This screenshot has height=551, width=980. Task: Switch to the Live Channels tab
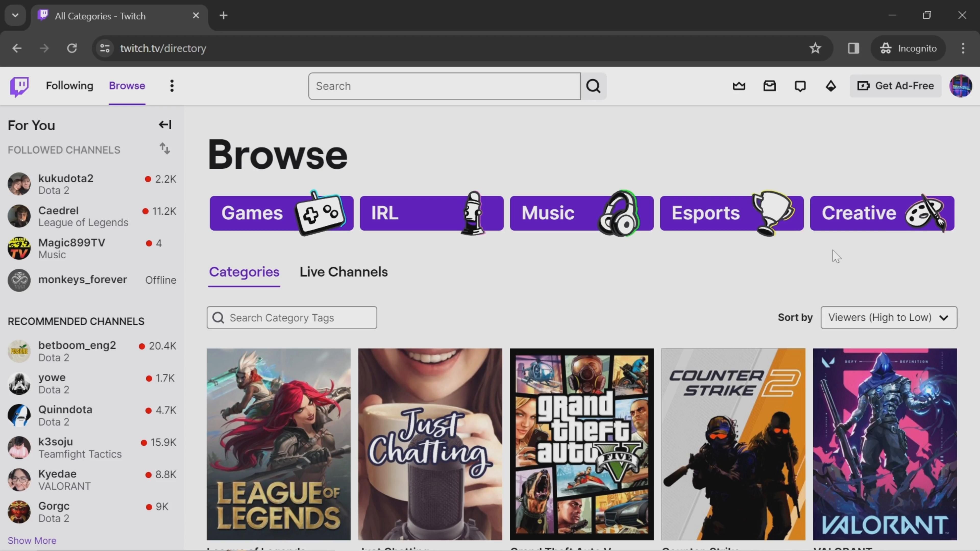coord(343,272)
